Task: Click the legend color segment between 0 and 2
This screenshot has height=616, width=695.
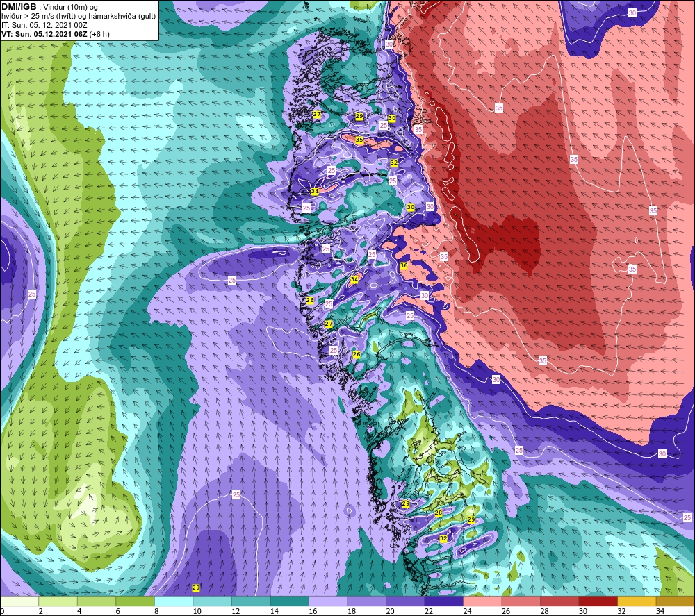Action: coord(19,601)
